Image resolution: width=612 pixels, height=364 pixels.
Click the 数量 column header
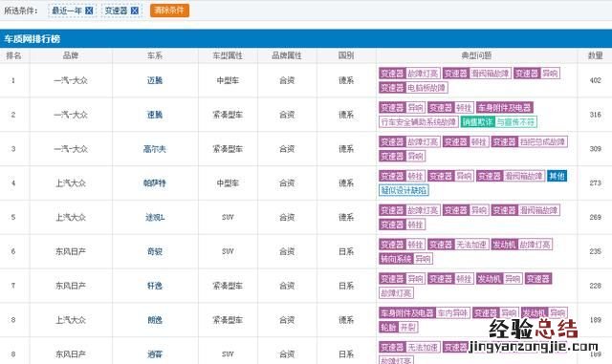(595, 55)
